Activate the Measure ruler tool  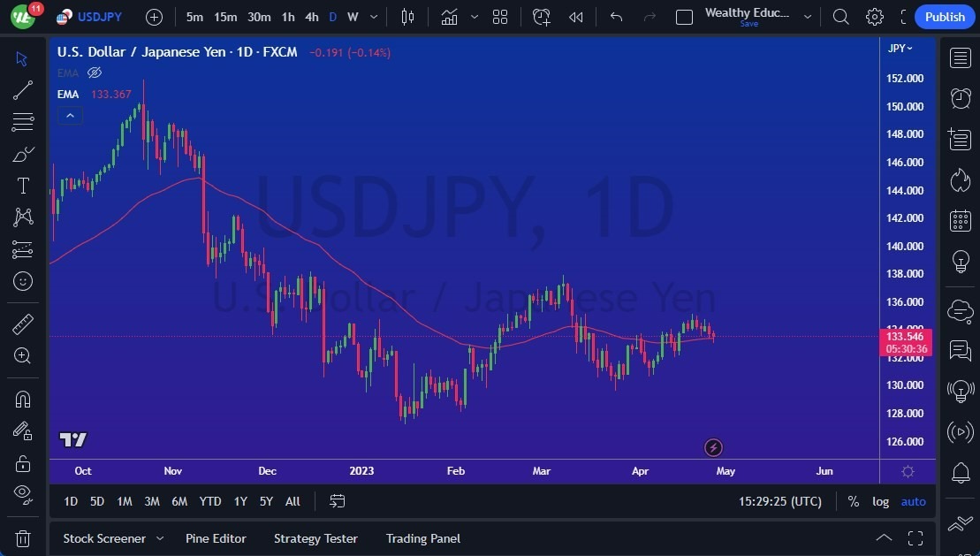click(x=23, y=324)
